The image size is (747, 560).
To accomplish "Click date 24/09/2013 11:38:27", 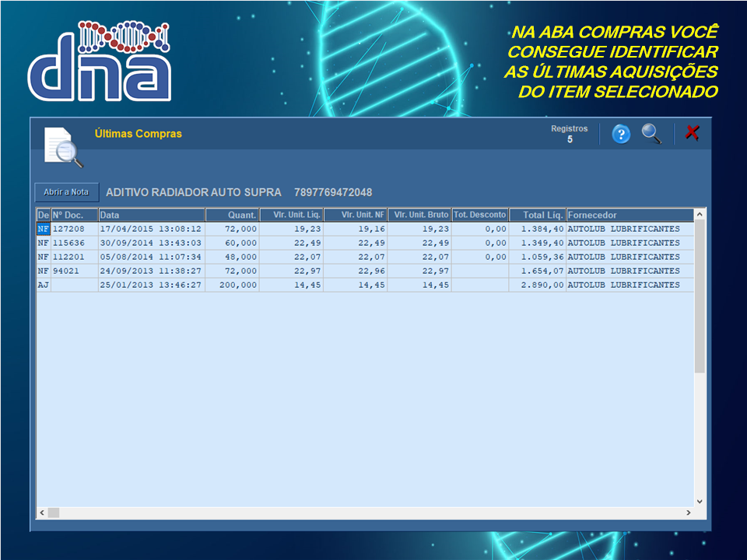I will coord(150,271).
